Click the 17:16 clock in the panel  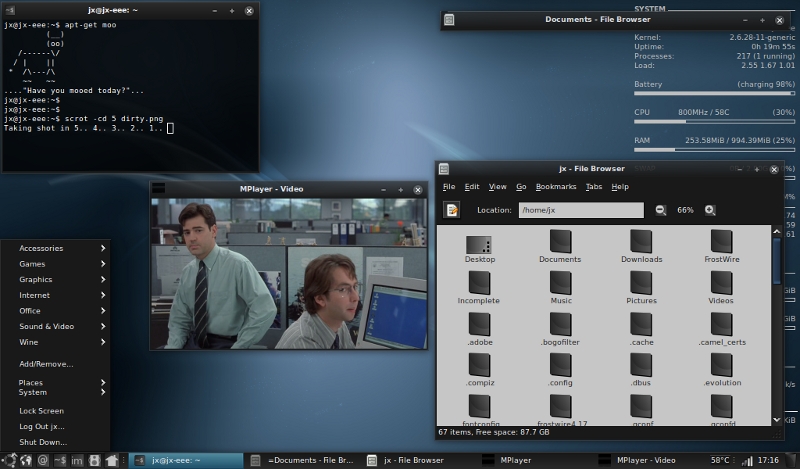(x=768, y=460)
